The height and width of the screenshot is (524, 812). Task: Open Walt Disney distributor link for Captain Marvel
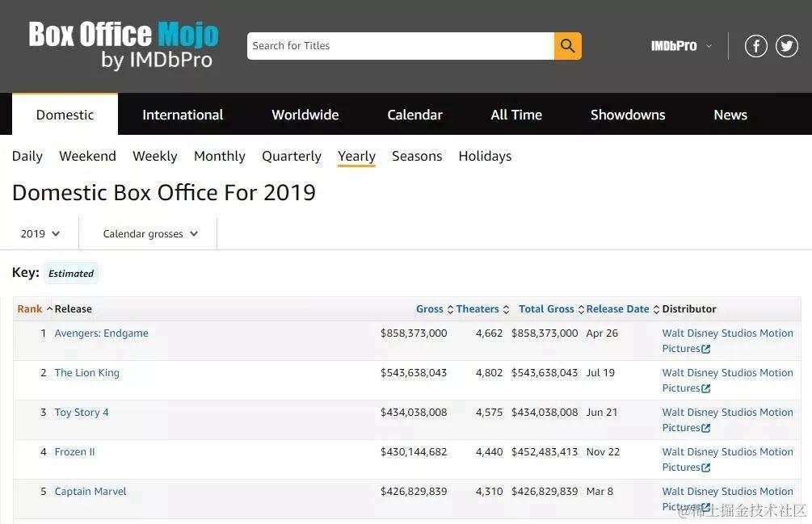coord(728,499)
